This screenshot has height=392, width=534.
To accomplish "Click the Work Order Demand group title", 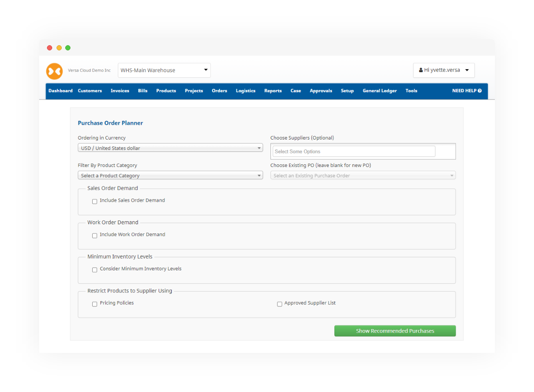I will pos(113,222).
